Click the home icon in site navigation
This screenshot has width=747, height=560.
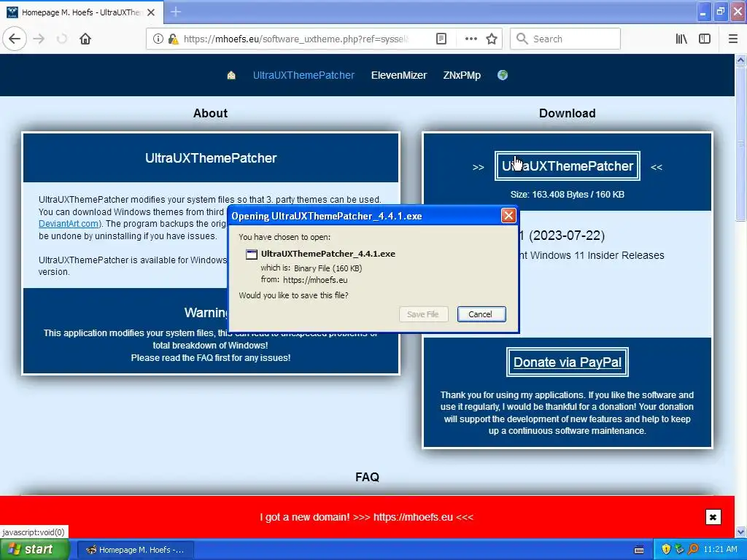tap(231, 75)
